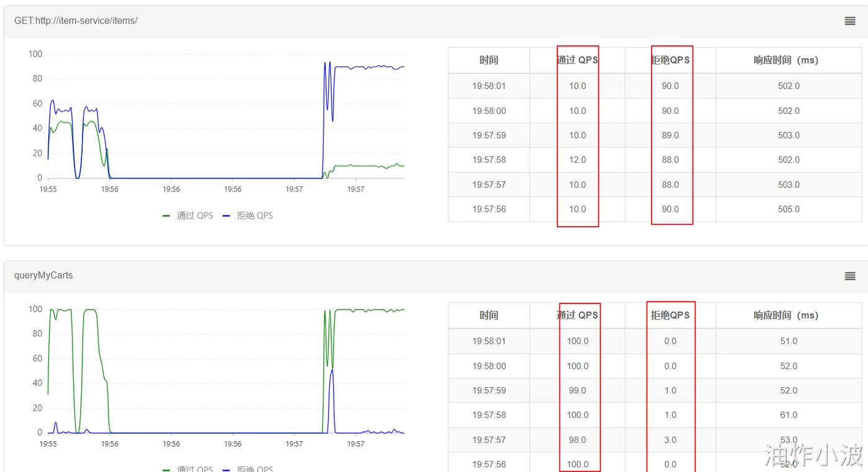This screenshot has width=868, height=472.
Task: Toggle the 拒绝 QPS legend in the item-service chart
Action: click(x=247, y=216)
